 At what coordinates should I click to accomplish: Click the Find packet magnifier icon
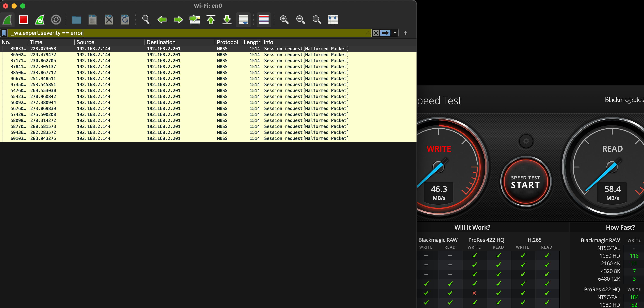click(x=146, y=19)
